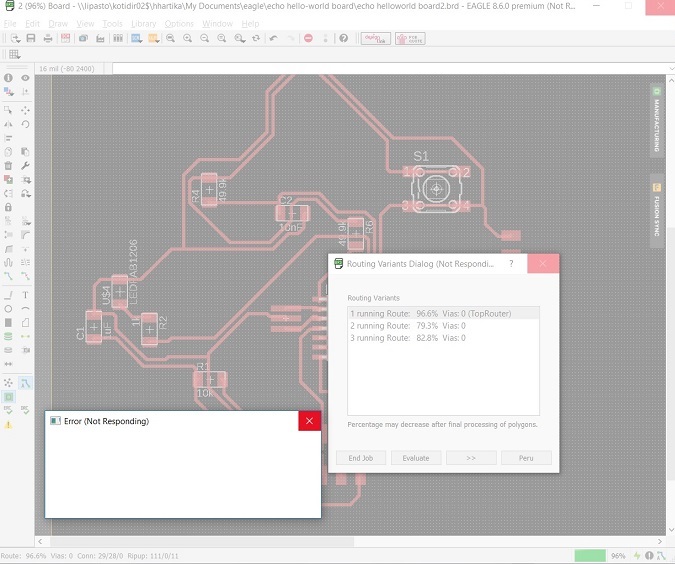The height and width of the screenshot is (564, 675).
Task: Select the Rectangle tool
Action: (8, 322)
